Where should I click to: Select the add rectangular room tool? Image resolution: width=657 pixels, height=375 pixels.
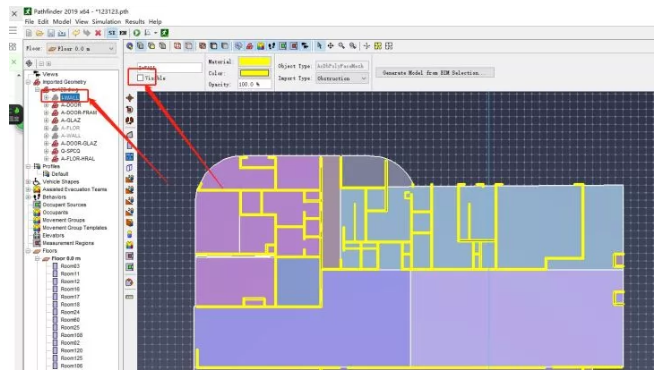129,145
